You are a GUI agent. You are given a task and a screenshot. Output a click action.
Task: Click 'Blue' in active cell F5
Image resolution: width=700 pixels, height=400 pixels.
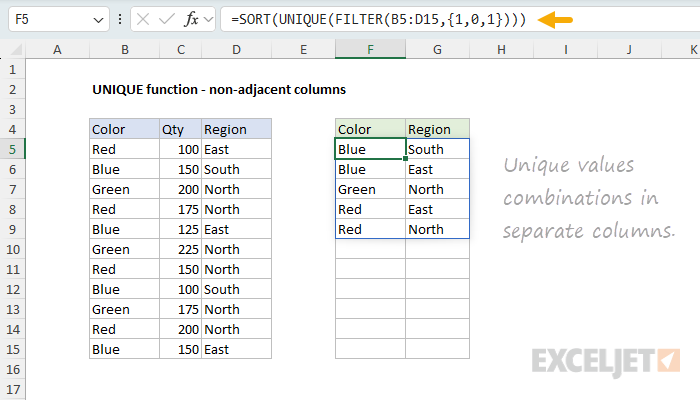click(371, 149)
